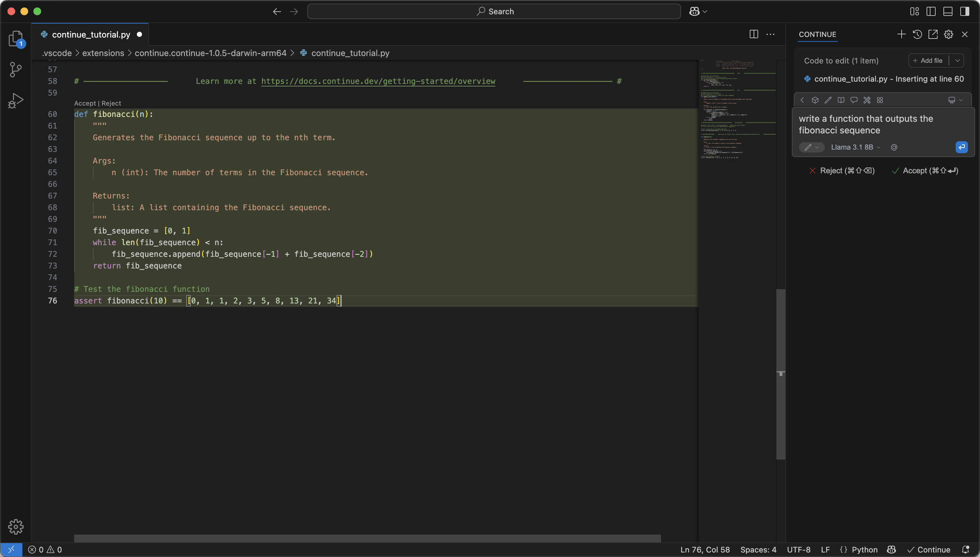Change LF end of line sequence
Screen dimensions: 980x557
[825, 550]
